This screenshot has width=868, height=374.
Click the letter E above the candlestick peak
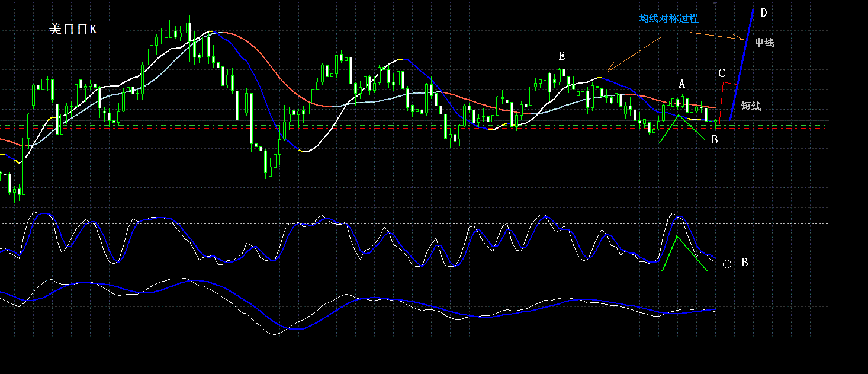561,56
